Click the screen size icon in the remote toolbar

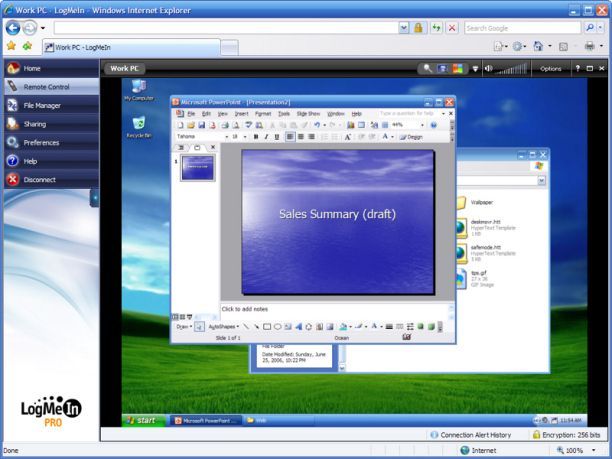(x=443, y=69)
